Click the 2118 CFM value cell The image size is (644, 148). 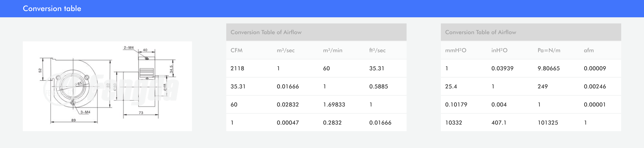pyautogui.click(x=237, y=68)
